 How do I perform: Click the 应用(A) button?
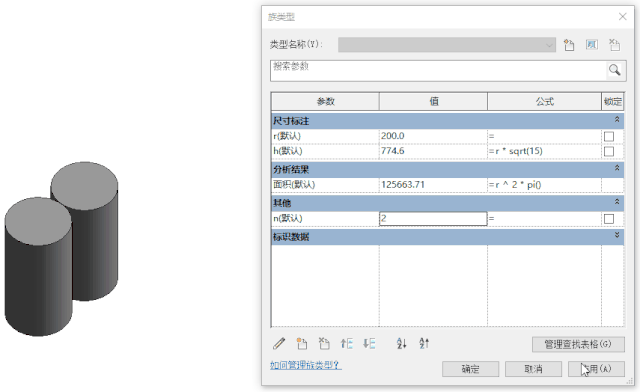(x=596, y=369)
